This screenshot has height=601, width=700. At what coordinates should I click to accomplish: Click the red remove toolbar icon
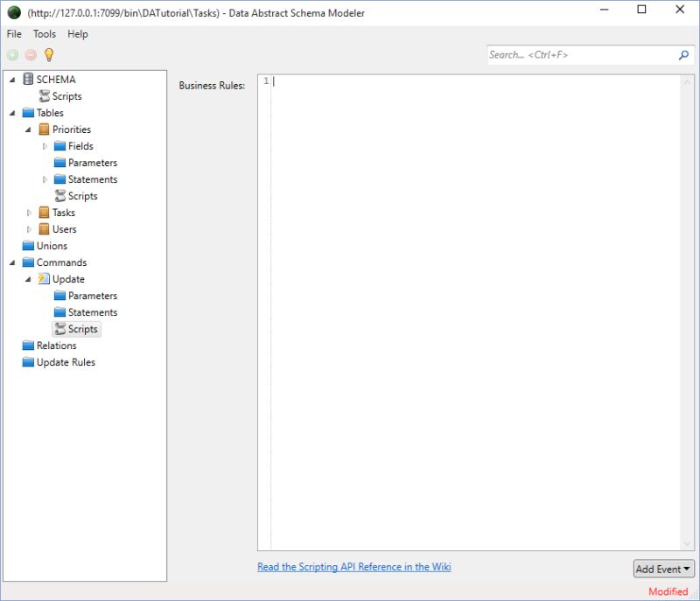(x=31, y=55)
